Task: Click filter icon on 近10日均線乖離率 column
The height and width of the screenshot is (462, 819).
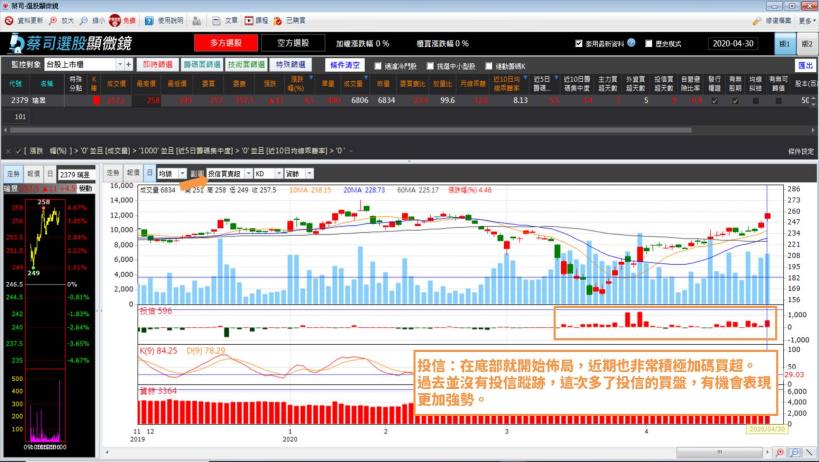Action: (525, 77)
